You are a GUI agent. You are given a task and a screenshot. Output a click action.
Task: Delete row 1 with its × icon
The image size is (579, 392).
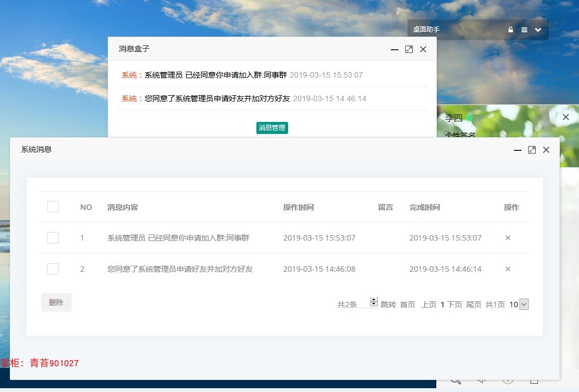508,238
